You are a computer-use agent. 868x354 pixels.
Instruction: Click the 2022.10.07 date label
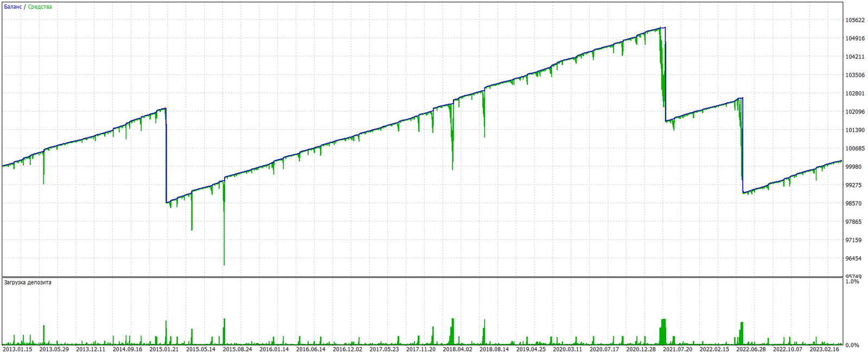788,349
